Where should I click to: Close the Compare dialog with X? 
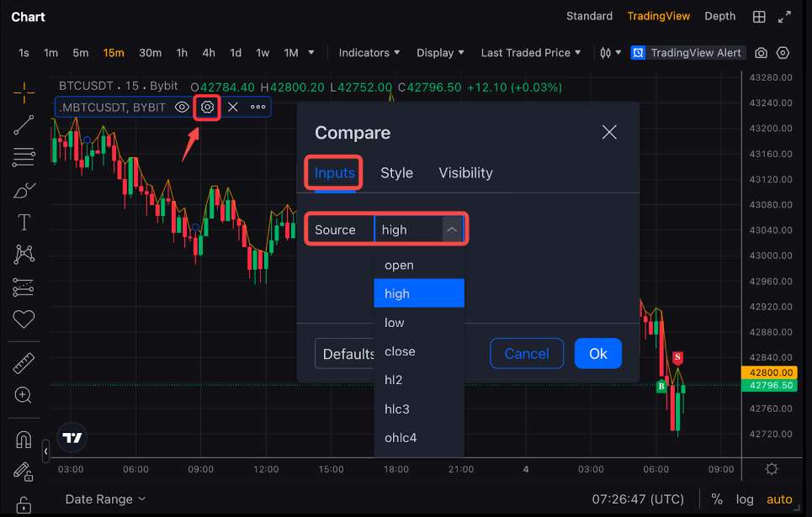tap(609, 132)
